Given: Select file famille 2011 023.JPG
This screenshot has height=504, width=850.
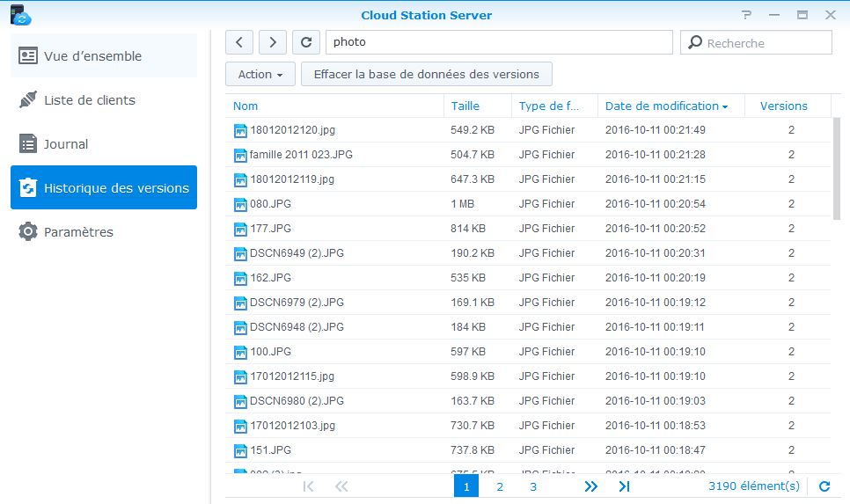Looking at the screenshot, I should [x=301, y=155].
